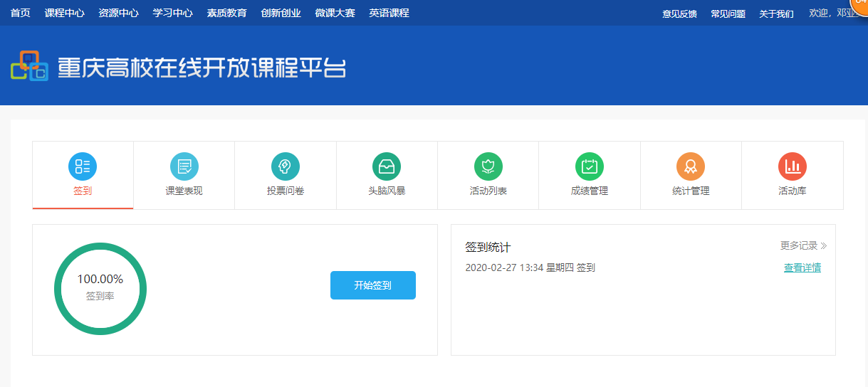Screen dimensions: 868x387
Task: Select 微课大赛 menu item
Action: [x=335, y=13]
